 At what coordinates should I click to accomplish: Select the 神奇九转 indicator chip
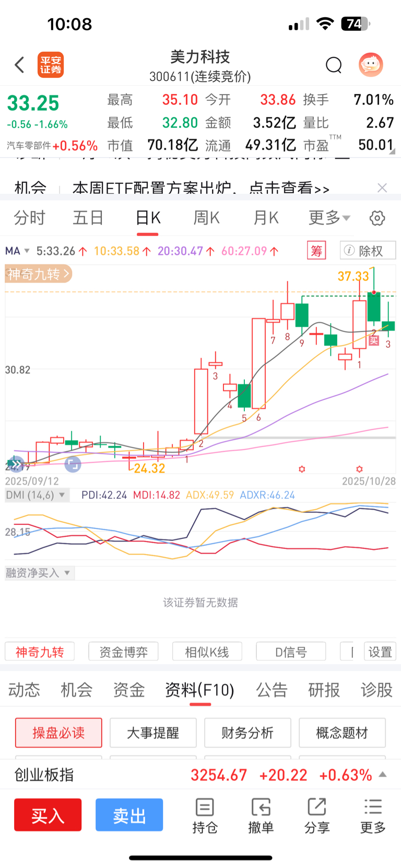(x=40, y=652)
